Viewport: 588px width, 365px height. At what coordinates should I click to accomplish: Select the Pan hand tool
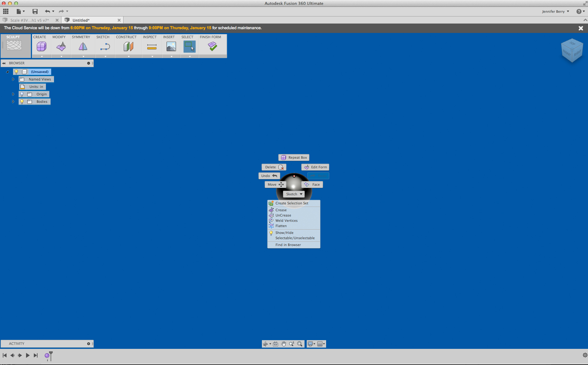point(284,344)
